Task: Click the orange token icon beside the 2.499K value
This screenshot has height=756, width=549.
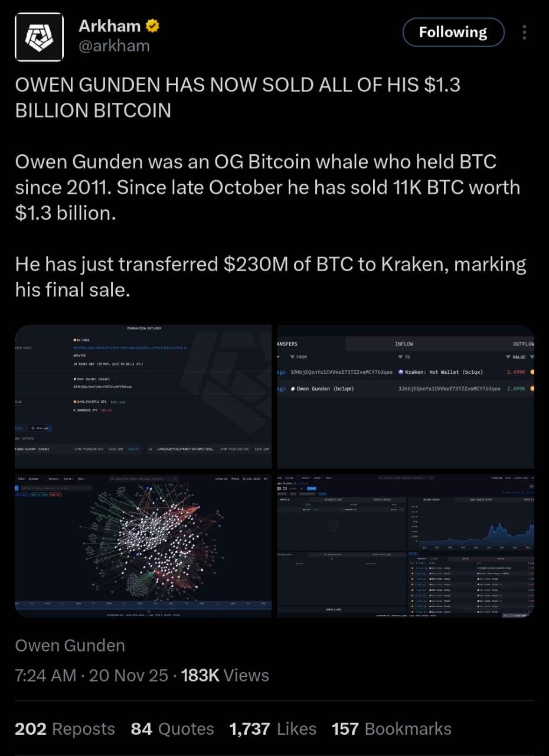Action: 531,373
